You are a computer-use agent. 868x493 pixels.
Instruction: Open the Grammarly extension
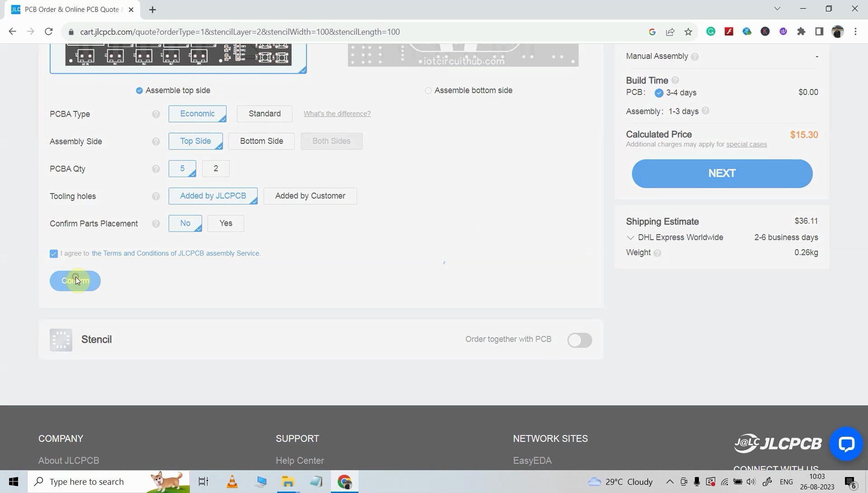click(x=711, y=31)
